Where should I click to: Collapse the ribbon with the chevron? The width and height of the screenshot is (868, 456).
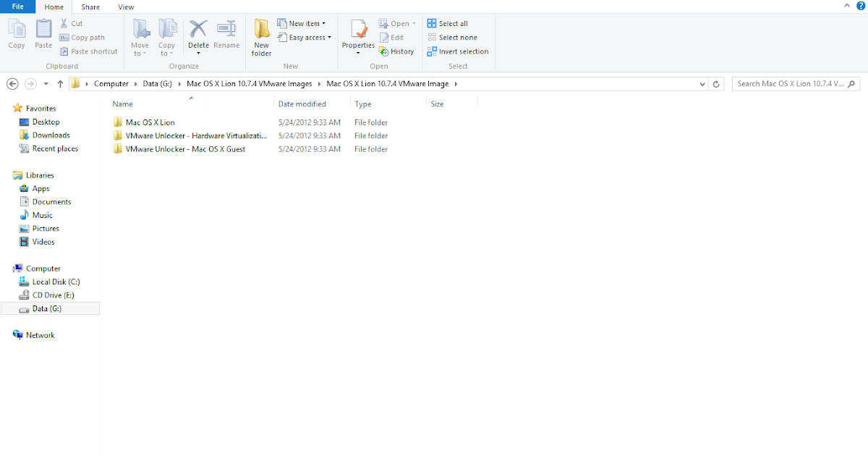pos(846,6)
